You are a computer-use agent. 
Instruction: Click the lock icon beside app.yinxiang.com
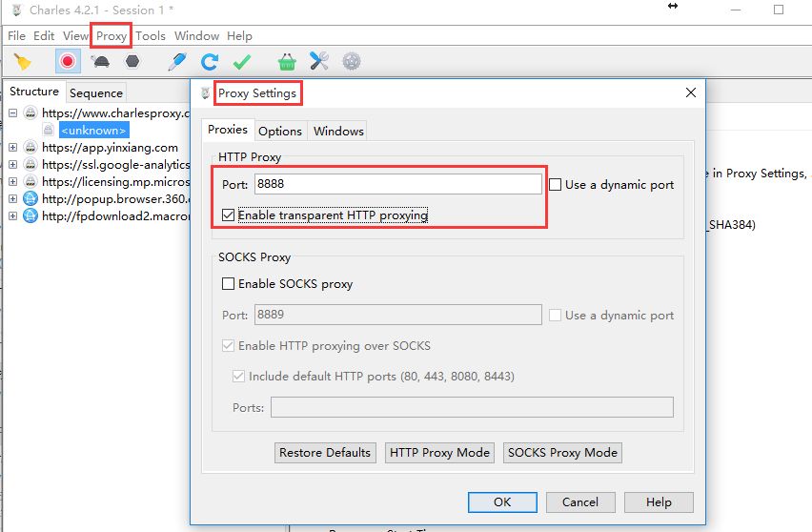coord(30,148)
